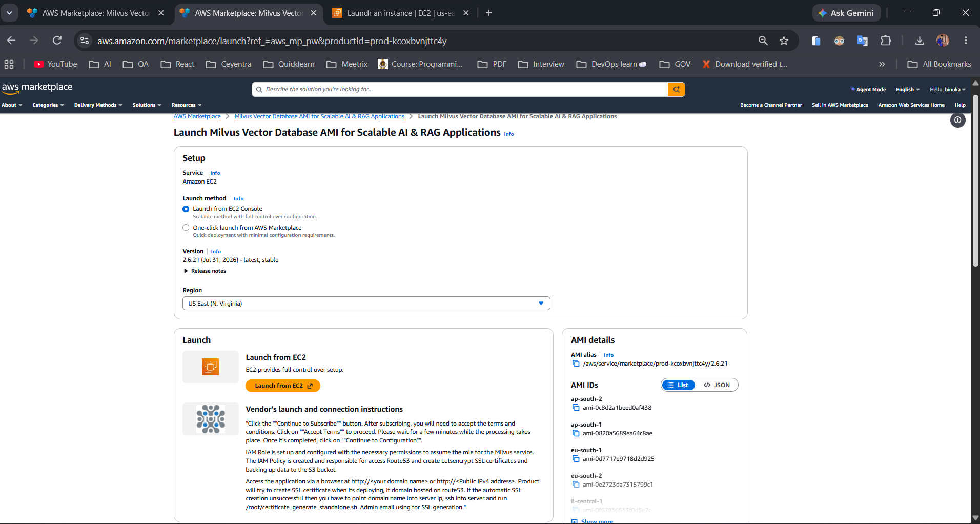The image size is (980, 524).
Task: Click the Milvus vendor logo thumbnail
Action: [x=211, y=419]
